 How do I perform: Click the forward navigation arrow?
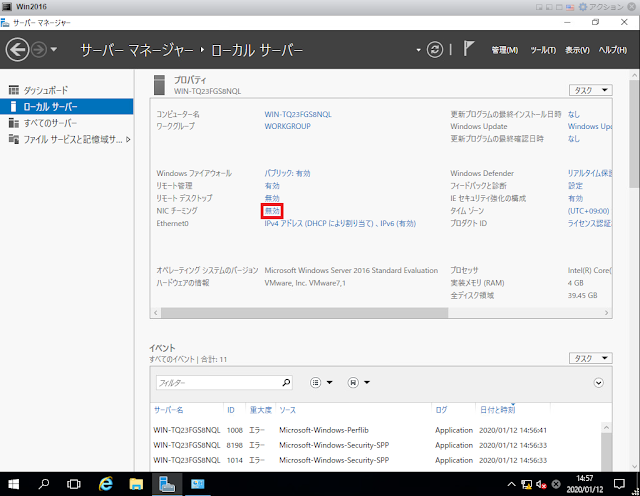(40, 50)
